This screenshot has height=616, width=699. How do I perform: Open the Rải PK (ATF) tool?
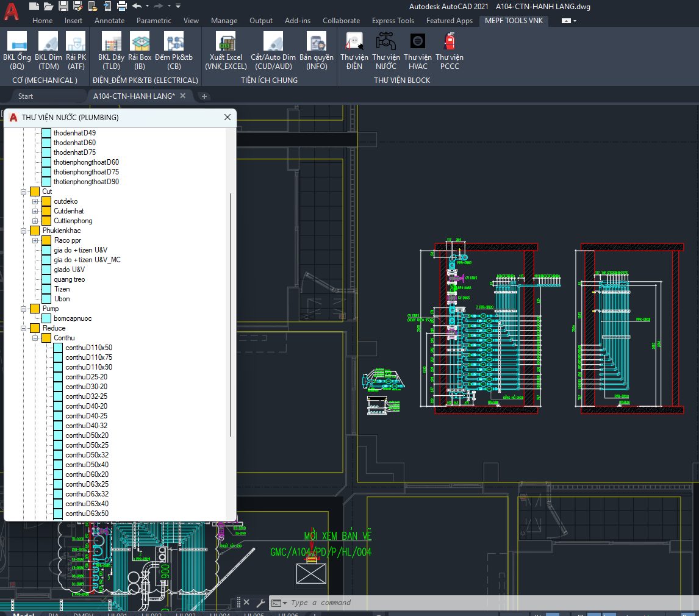point(76,42)
